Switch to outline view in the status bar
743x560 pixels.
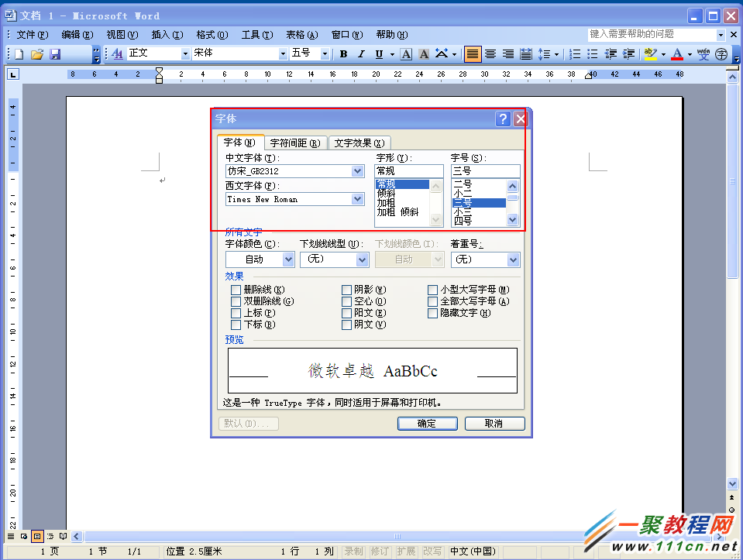tap(50, 536)
